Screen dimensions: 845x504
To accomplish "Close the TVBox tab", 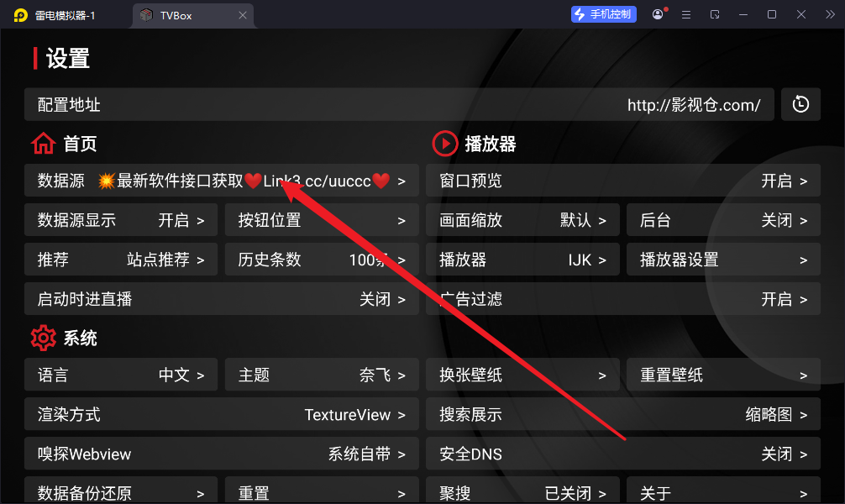I will click(x=243, y=15).
